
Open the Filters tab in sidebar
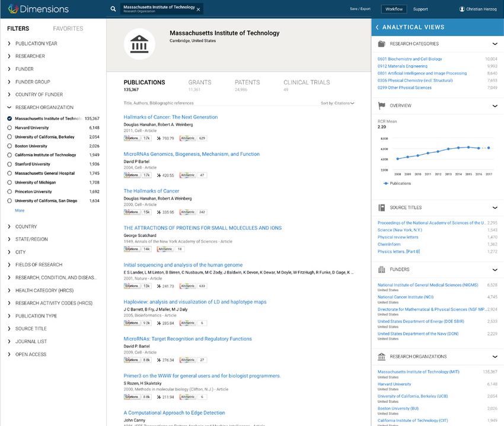click(x=18, y=28)
